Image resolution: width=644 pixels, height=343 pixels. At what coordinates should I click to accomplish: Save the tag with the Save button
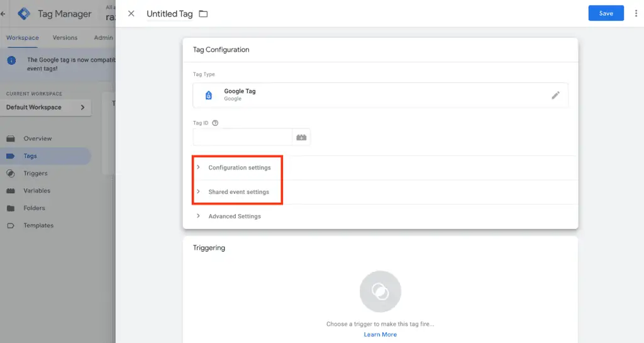tap(606, 13)
